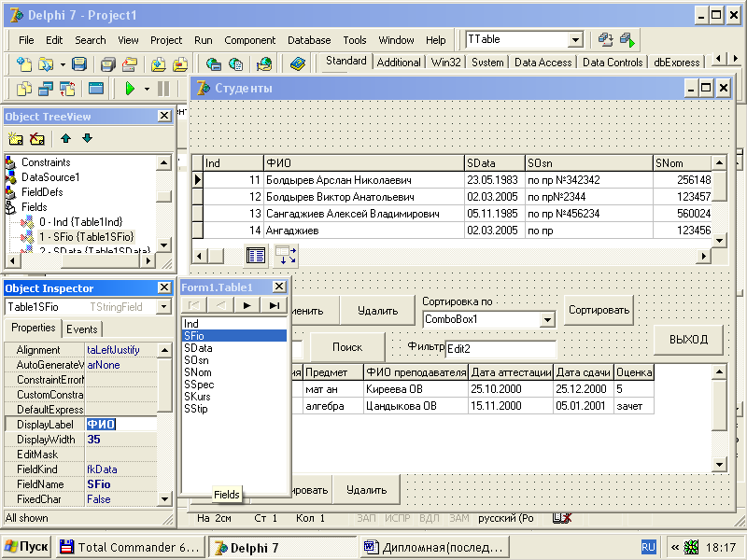Select SSpec in Form1.Table1 fields list
This screenshot has height=560, width=747.
199,385
